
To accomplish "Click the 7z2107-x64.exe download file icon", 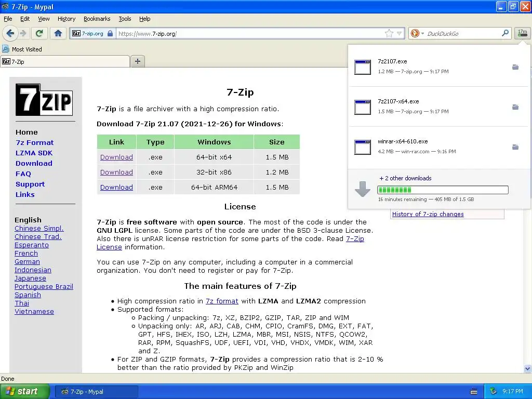I will (x=362, y=107).
